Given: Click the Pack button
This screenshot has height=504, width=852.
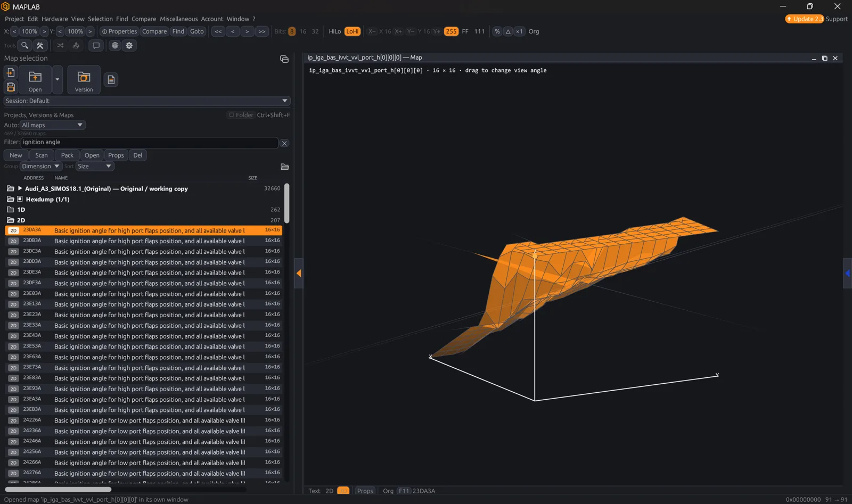Looking at the screenshot, I should (67, 155).
